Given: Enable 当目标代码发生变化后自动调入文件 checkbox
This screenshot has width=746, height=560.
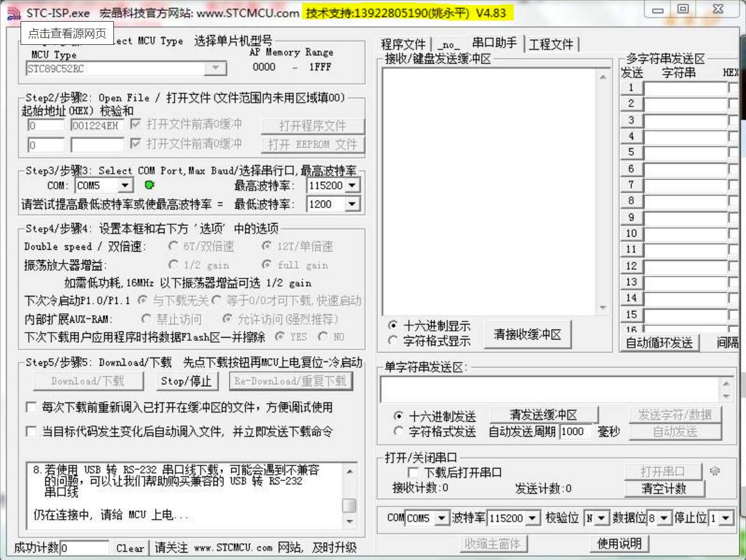Looking at the screenshot, I should (31, 432).
